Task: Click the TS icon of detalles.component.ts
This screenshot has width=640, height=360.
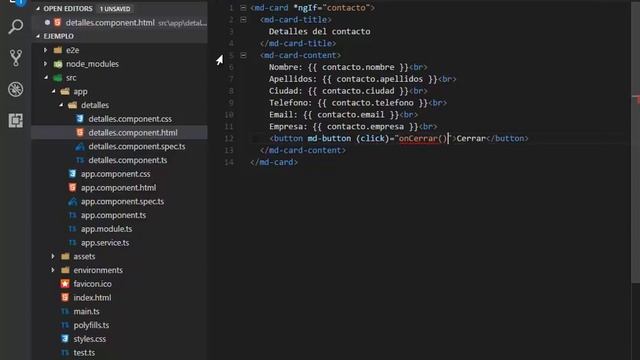Action: coord(80,160)
